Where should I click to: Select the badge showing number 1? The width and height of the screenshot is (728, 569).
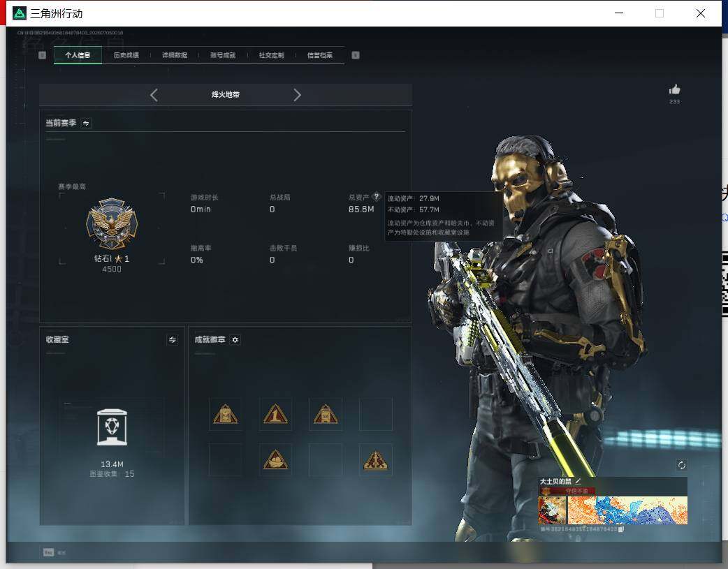coord(275,414)
